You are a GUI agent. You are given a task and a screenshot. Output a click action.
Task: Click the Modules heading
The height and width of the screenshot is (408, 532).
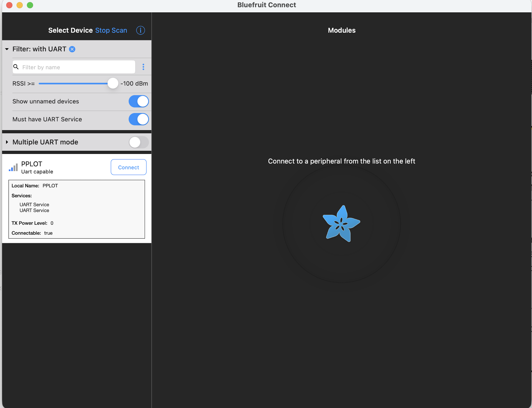341,30
